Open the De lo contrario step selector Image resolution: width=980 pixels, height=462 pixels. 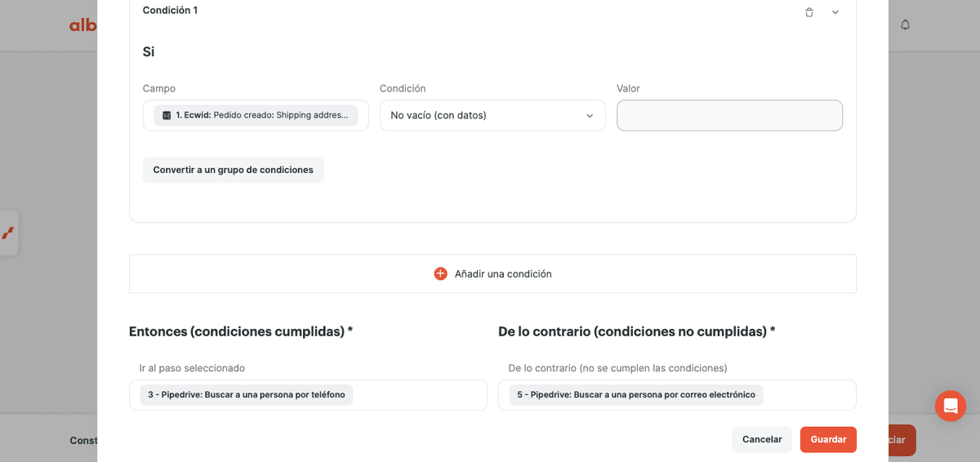coord(677,395)
